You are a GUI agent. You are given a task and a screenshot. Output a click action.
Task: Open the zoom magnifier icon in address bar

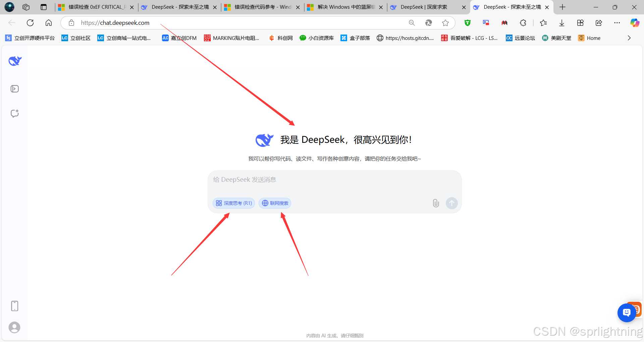412,23
